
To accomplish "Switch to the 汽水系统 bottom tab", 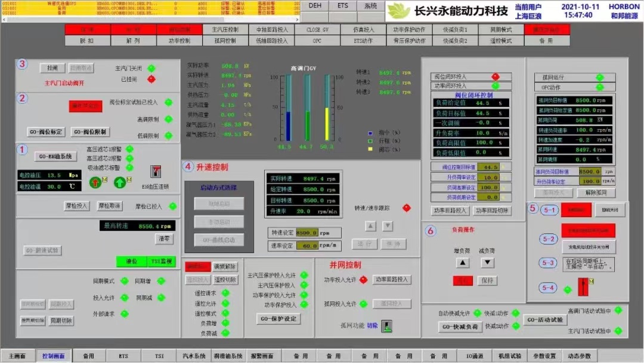I will click(x=194, y=356).
